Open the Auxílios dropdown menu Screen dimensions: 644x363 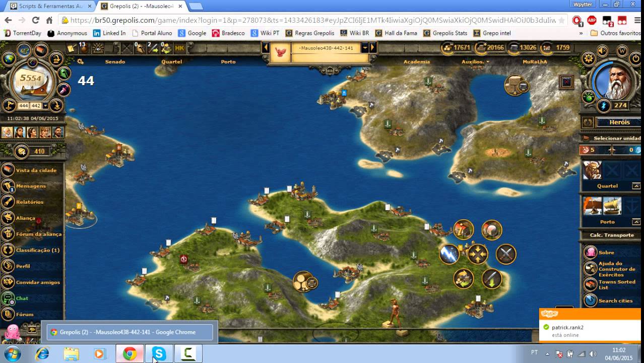(476, 62)
